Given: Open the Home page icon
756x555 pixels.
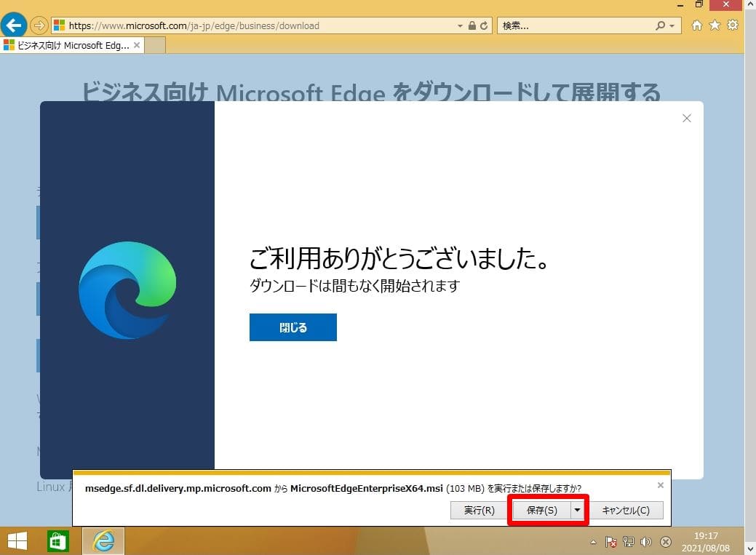Looking at the screenshot, I should click(x=696, y=25).
